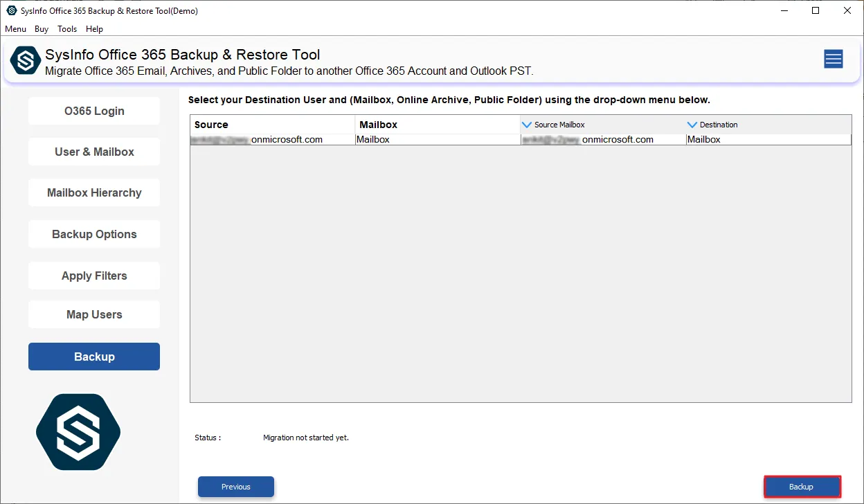Open the Help menu

[x=94, y=29]
